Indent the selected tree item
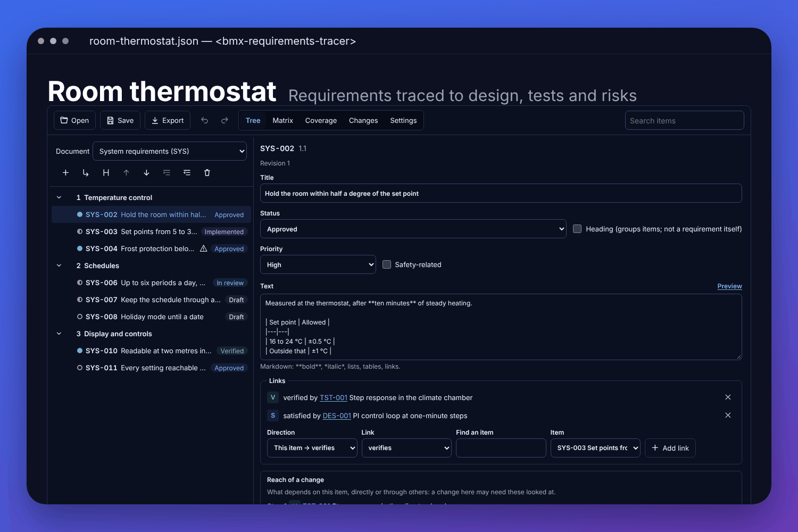798x532 pixels. pyautogui.click(x=167, y=172)
